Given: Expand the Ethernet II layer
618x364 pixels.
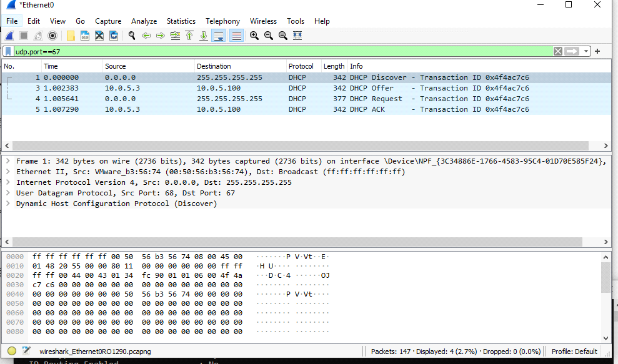Looking at the screenshot, I should pos(7,172).
